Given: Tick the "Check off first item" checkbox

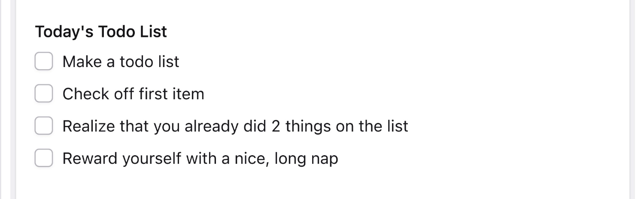Looking at the screenshot, I should (43, 94).
